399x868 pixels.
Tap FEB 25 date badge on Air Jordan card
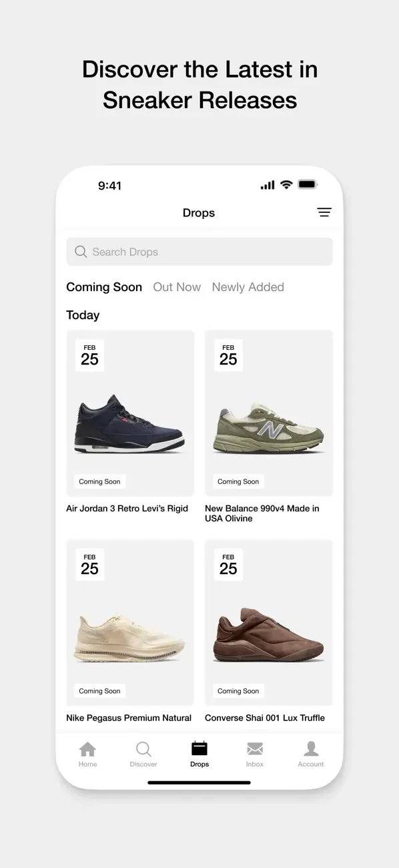[x=89, y=355]
